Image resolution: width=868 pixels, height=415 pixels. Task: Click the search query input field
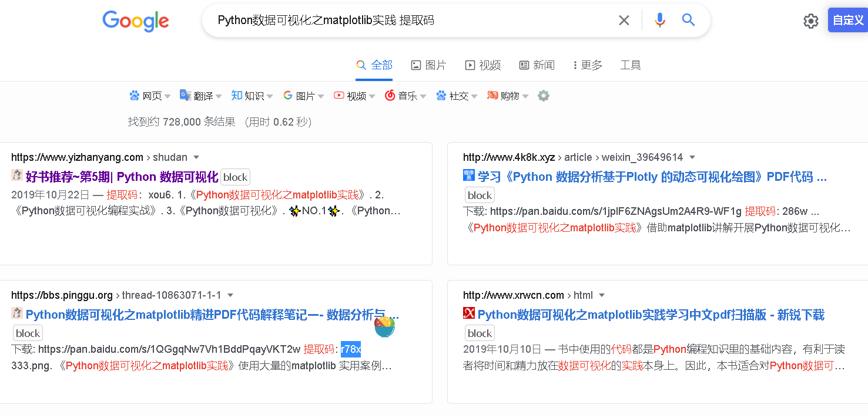pos(411,21)
